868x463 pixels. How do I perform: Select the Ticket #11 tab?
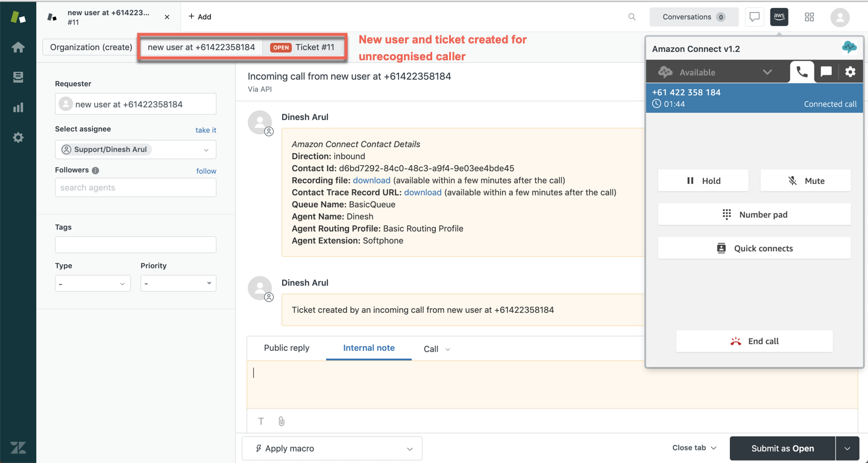(304, 47)
